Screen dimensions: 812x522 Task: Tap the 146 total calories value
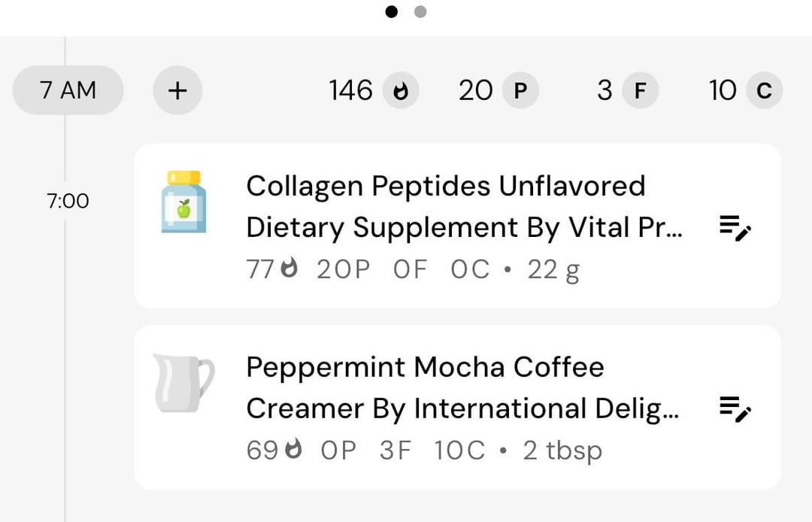(350, 90)
